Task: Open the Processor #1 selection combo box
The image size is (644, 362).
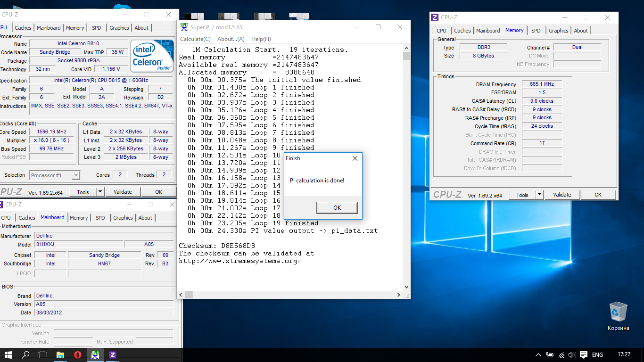Action: click(55, 175)
